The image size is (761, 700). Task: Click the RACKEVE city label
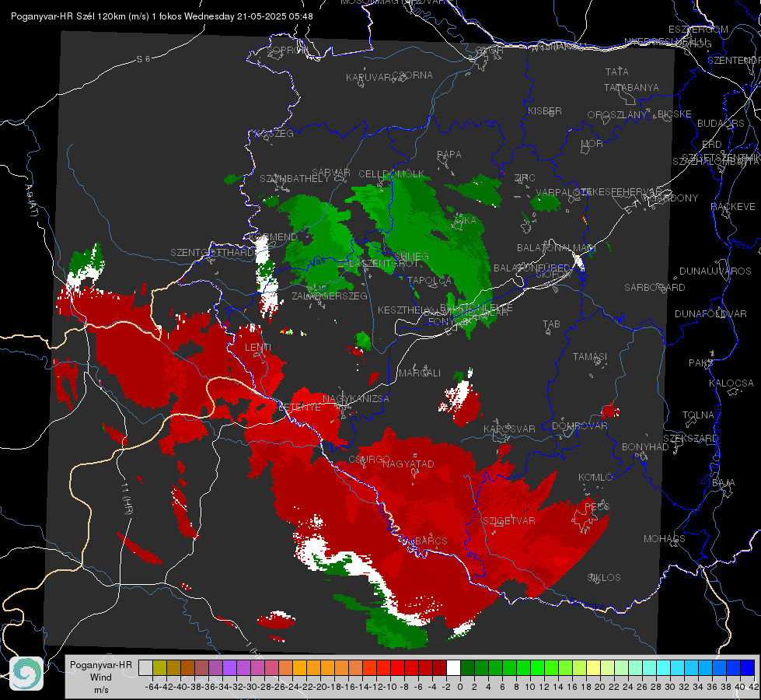pos(733,207)
